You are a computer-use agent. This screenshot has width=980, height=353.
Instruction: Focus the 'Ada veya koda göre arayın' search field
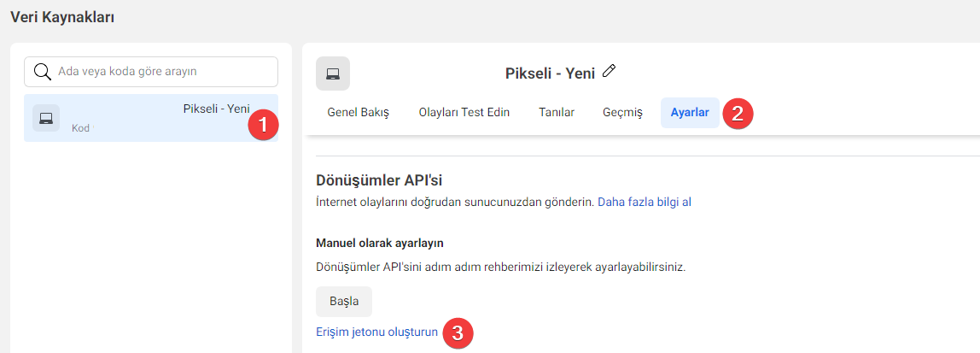(x=150, y=72)
